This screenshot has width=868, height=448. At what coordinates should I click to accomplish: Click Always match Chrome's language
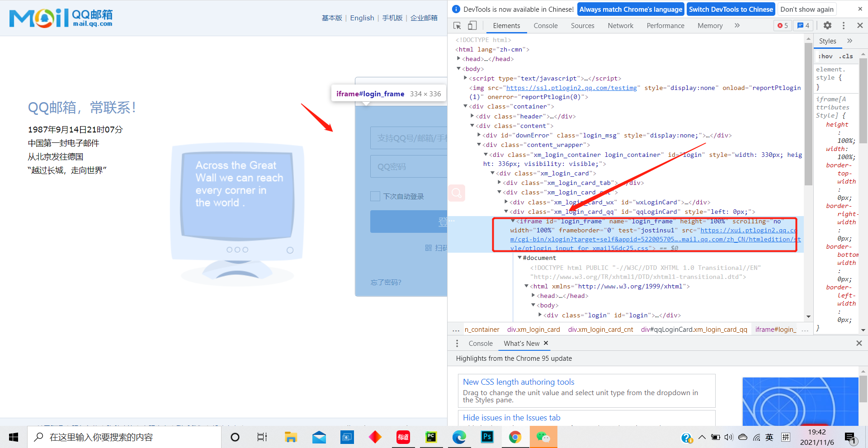pos(631,9)
